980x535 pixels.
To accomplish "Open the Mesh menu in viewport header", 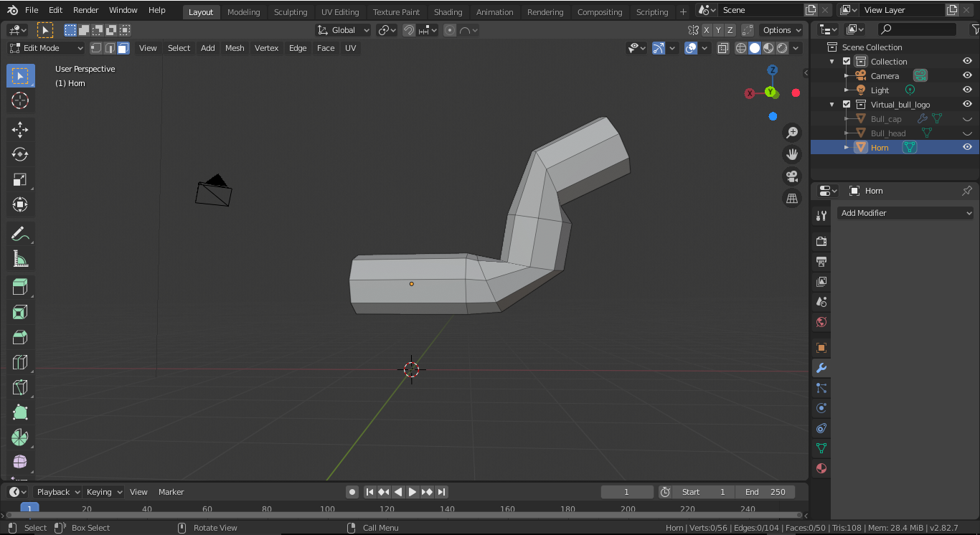I will (235, 48).
